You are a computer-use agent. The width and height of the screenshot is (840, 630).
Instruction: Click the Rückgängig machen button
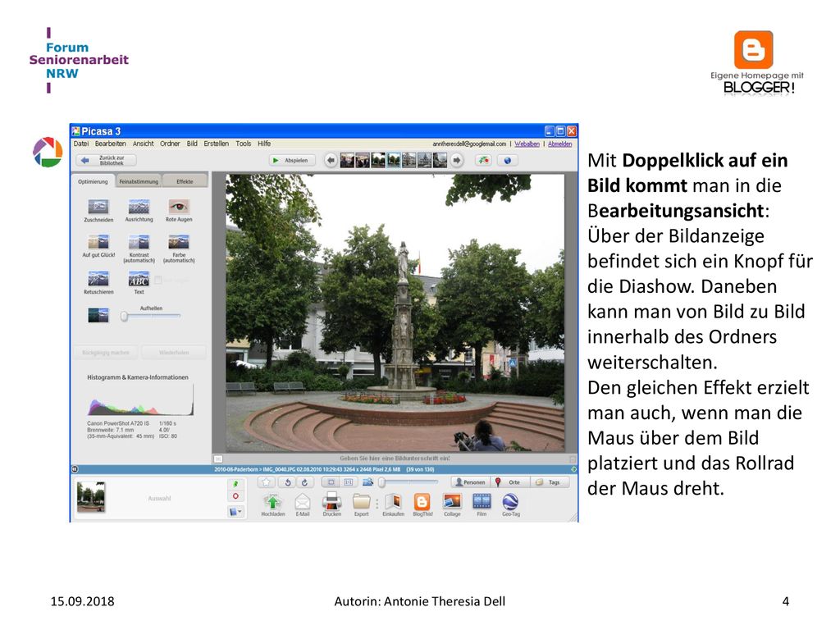coord(106,353)
